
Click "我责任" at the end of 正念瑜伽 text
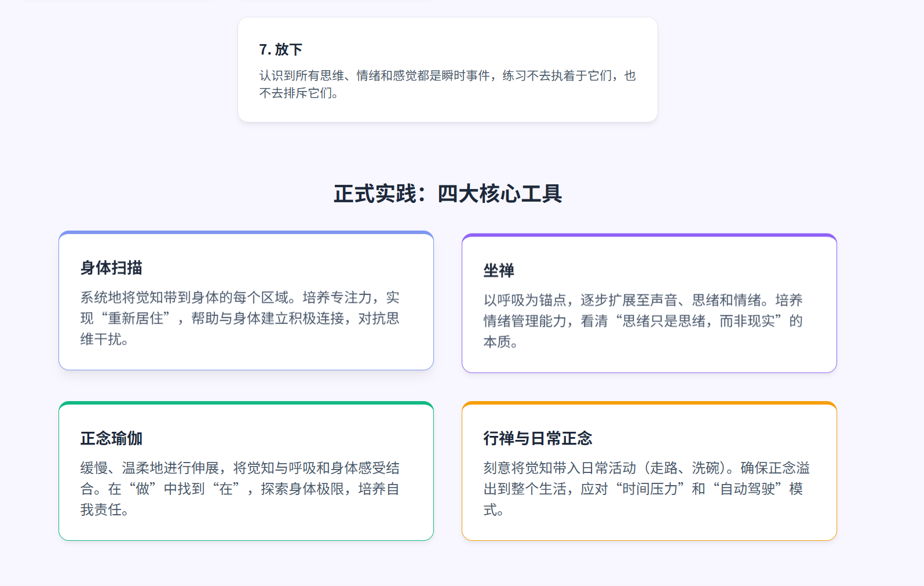[101, 510]
